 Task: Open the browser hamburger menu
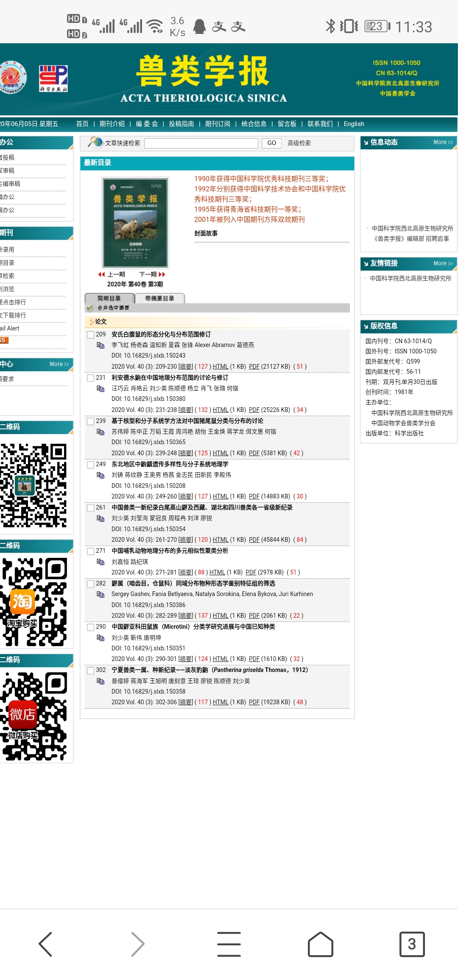coord(229,944)
